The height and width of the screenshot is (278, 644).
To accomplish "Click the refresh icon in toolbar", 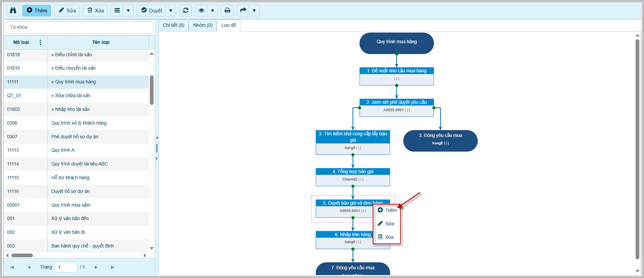I will (186, 10).
